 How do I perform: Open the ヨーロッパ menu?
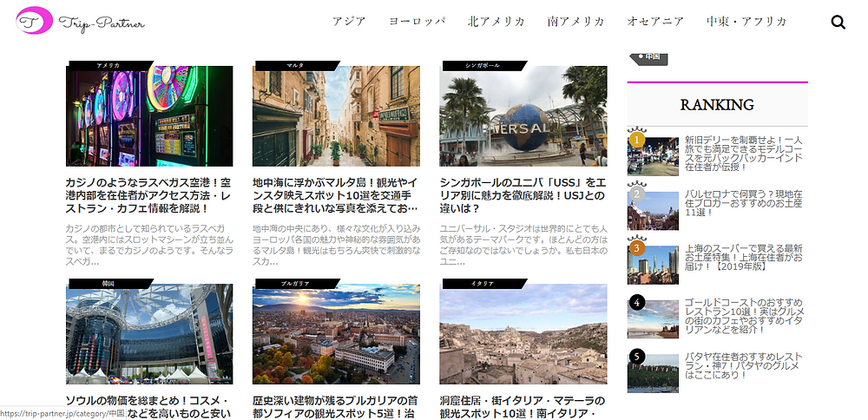click(x=417, y=22)
